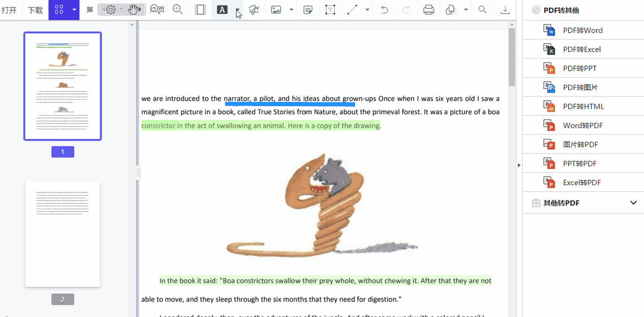Click the PDF转图片 file icon
The width and height of the screenshot is (644, 317).
549,87
